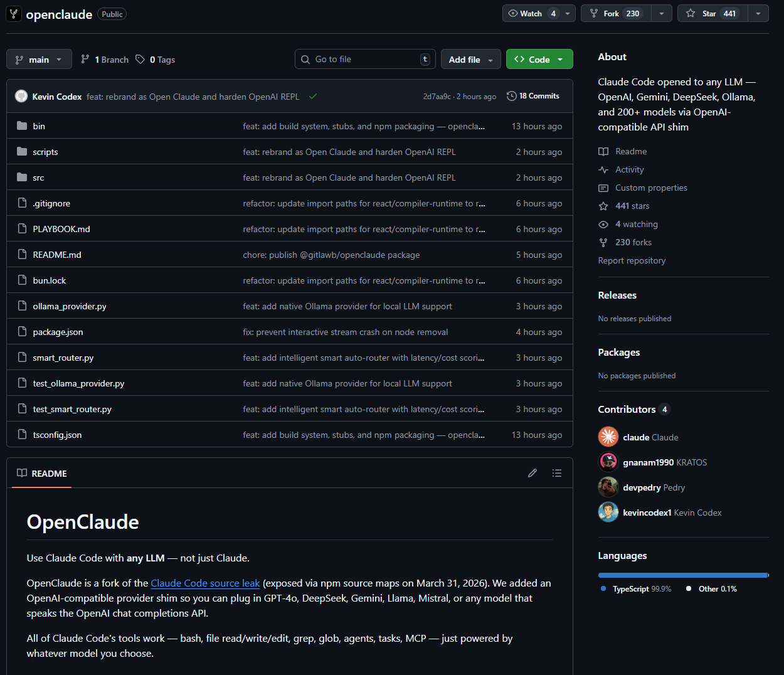Click the Other 0.1% language entry

click(x=711, y=588)
